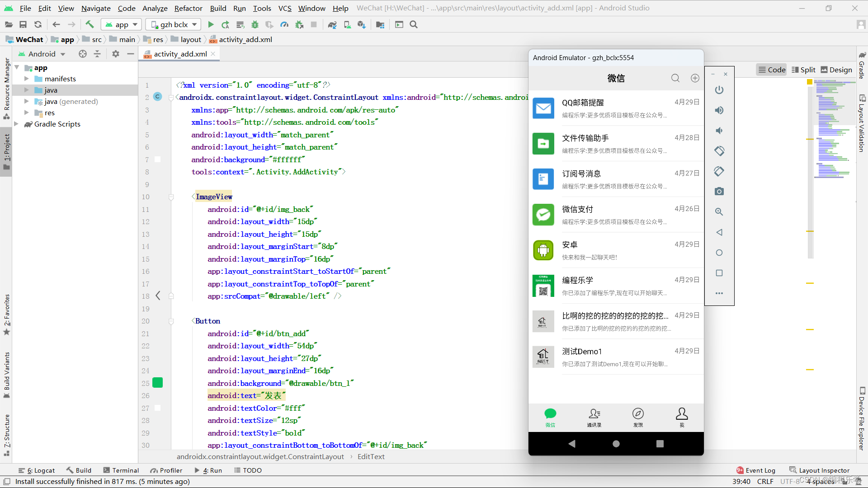Click green color swatch in line 25 gutter

click(158, 383)
